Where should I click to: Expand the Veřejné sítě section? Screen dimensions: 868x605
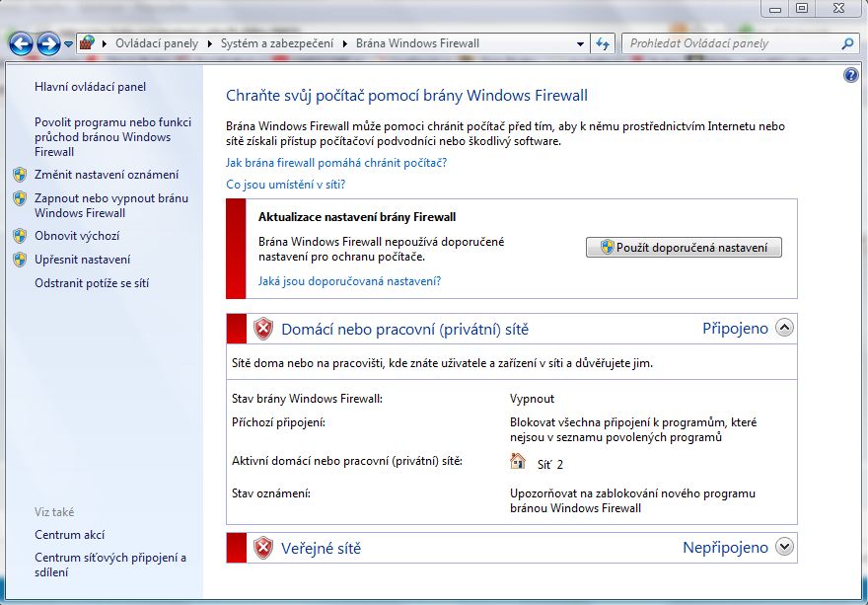784,547
